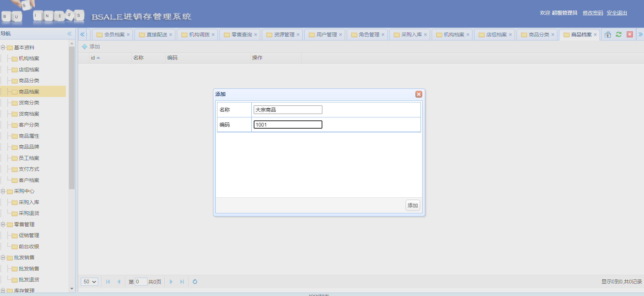This screenshot has height=296, width=644.
Task: Click the 添加 button in the dialog
Action: 413,205
